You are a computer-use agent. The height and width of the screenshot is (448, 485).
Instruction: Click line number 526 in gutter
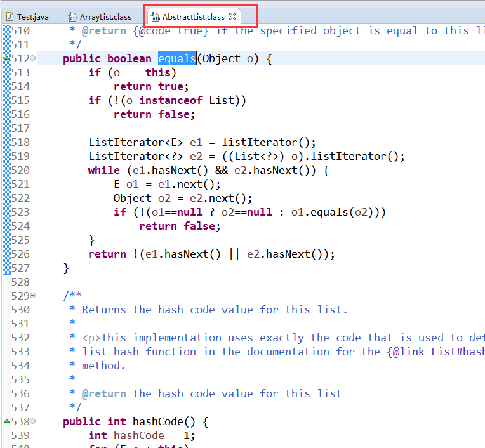tap(20, 254)
